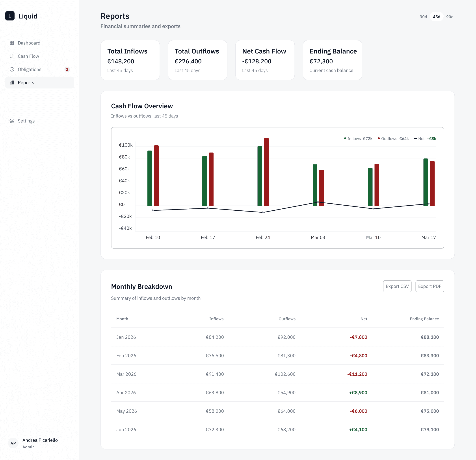The image size is (476, 460).
Task: Click the Cash Flow arrows icon
Action: point(12,56)
